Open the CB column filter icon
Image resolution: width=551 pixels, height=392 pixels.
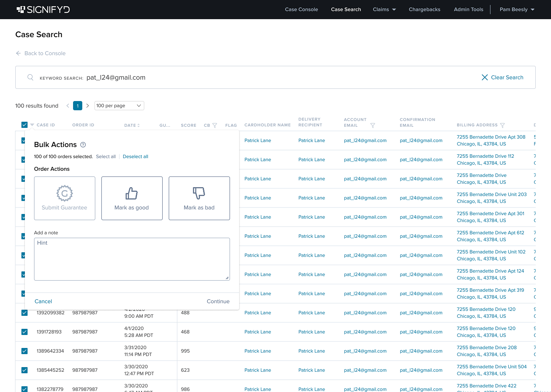click(215, 125)
